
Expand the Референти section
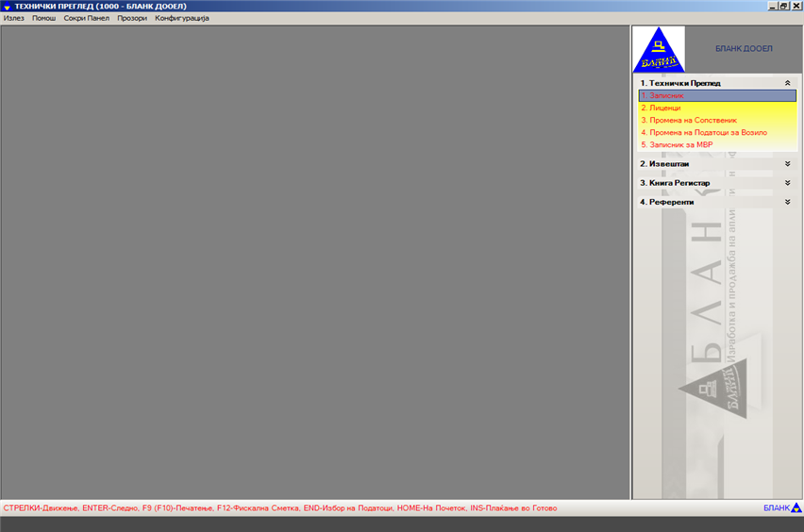787,202
